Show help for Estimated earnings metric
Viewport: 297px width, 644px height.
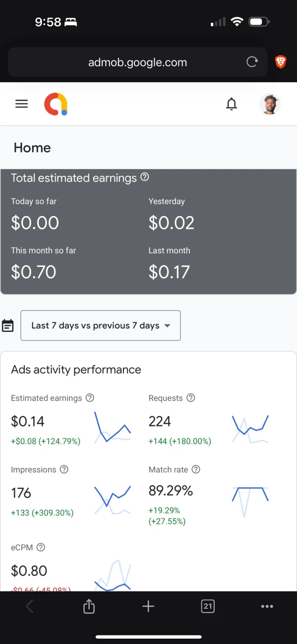tap(90, 398)
